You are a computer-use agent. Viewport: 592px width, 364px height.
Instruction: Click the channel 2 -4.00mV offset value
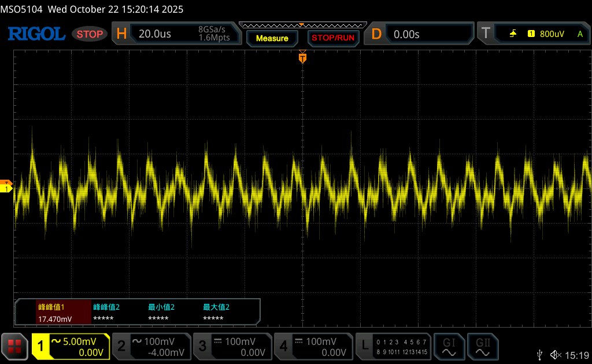(x=166, y=352)
